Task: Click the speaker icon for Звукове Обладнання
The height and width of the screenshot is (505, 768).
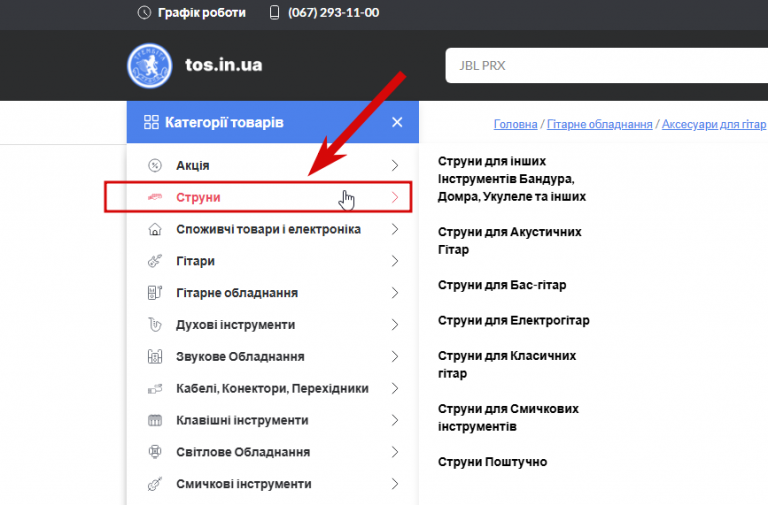Action: point(155,357)
